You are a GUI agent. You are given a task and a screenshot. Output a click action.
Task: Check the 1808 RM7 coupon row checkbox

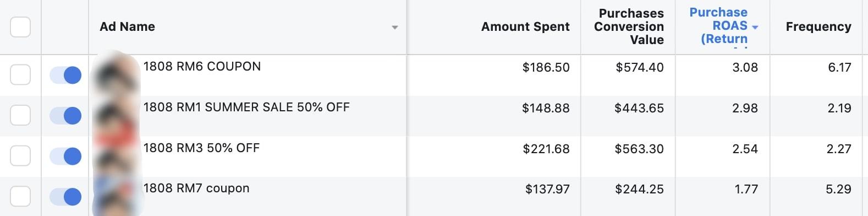coord(20,196)
